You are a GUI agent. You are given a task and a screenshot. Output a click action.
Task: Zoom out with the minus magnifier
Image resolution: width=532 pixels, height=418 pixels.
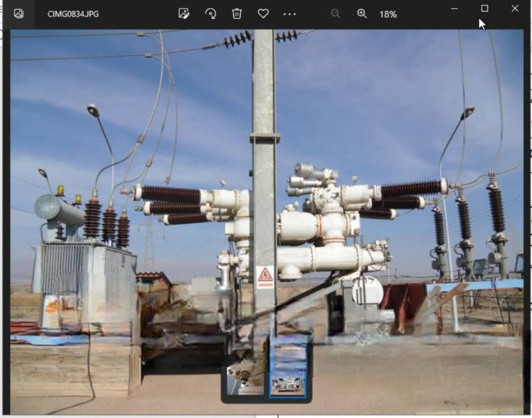click(x=335, y=14)
